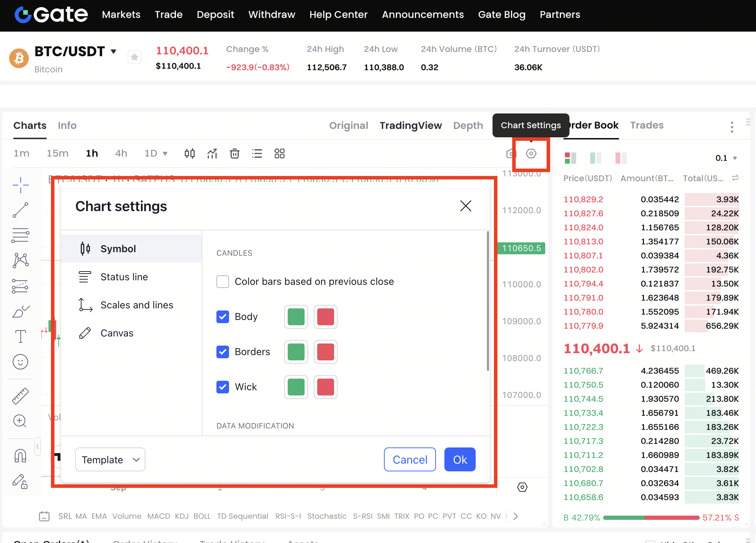Image resolution: width=756 pixels, height=543 pixels.
Task: Close the Chart settings dialog
Action: [466, 206]
